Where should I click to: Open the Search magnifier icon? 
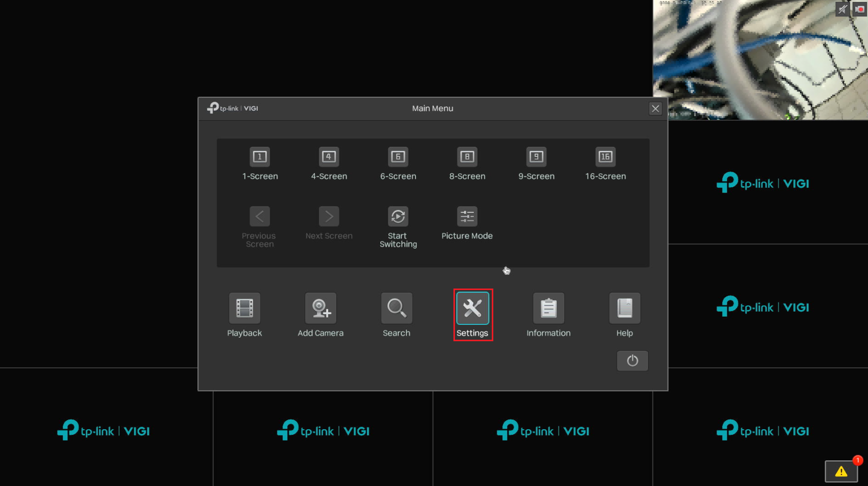[x=397, y=308]
